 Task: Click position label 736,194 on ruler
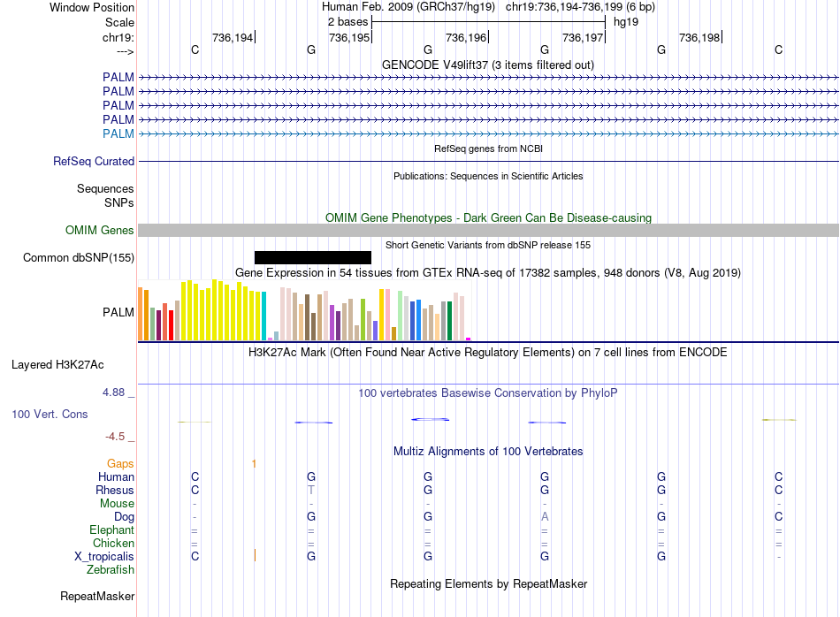[233, 37]
